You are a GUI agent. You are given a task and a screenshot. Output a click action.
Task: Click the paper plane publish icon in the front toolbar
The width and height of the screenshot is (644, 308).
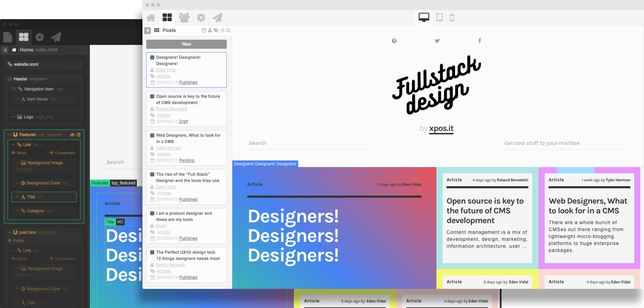click(217, 17)
